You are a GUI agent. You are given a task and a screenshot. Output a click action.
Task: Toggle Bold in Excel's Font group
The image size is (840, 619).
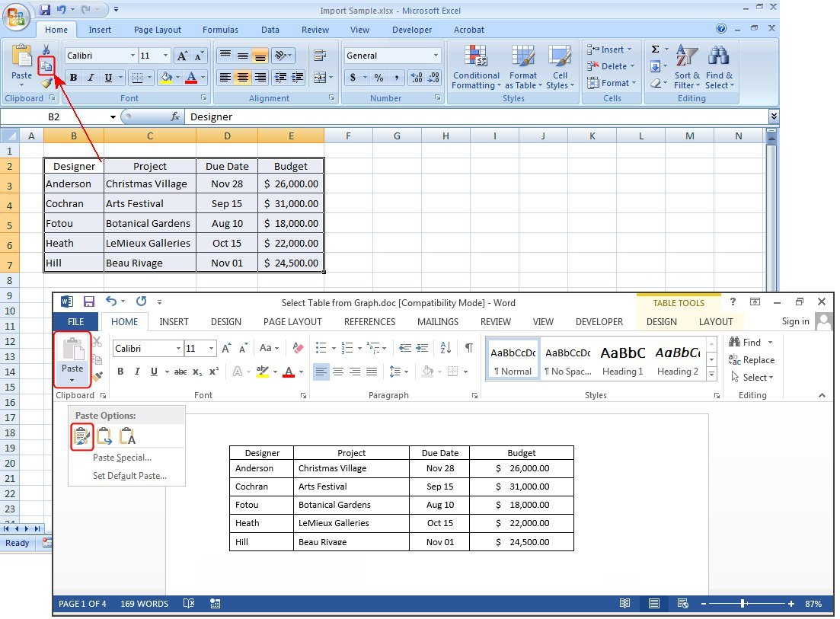pos(74,78)
